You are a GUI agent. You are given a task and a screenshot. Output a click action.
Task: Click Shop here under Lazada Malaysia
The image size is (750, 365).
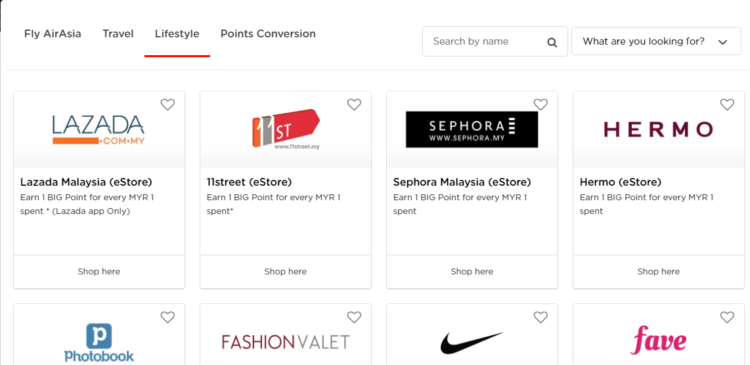pos(99,272)
